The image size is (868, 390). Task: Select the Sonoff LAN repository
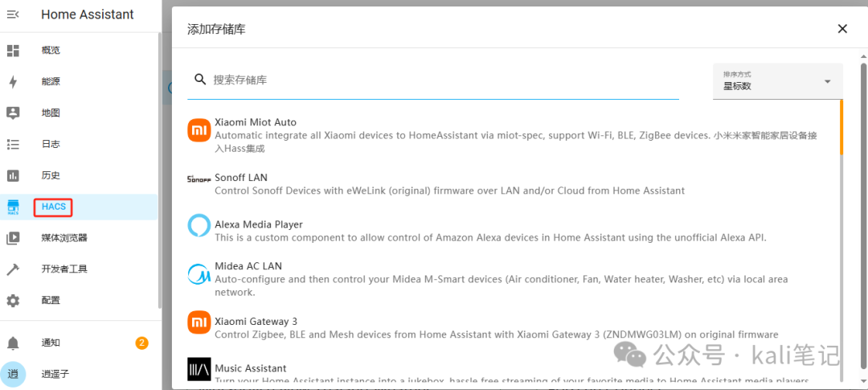coord(506,184)
